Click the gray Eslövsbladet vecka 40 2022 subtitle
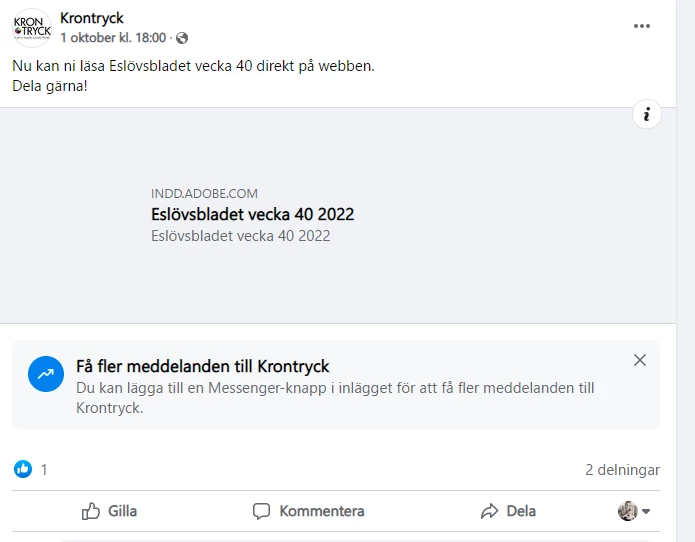 click(x=241, y=236)
